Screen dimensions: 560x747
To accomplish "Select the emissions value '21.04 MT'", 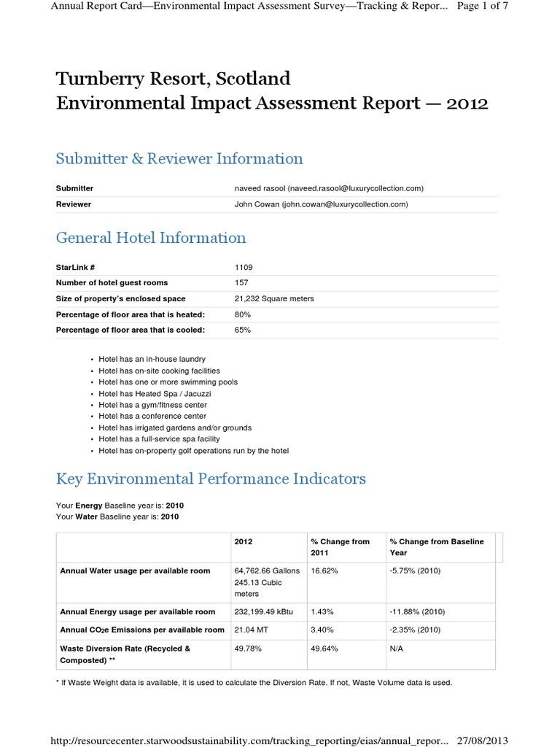I will pyautogui.click(x=251, y=630).
